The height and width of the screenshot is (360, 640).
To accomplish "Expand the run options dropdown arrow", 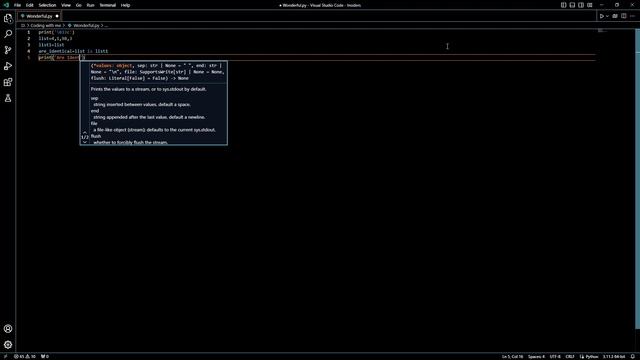I will (607, 16).
